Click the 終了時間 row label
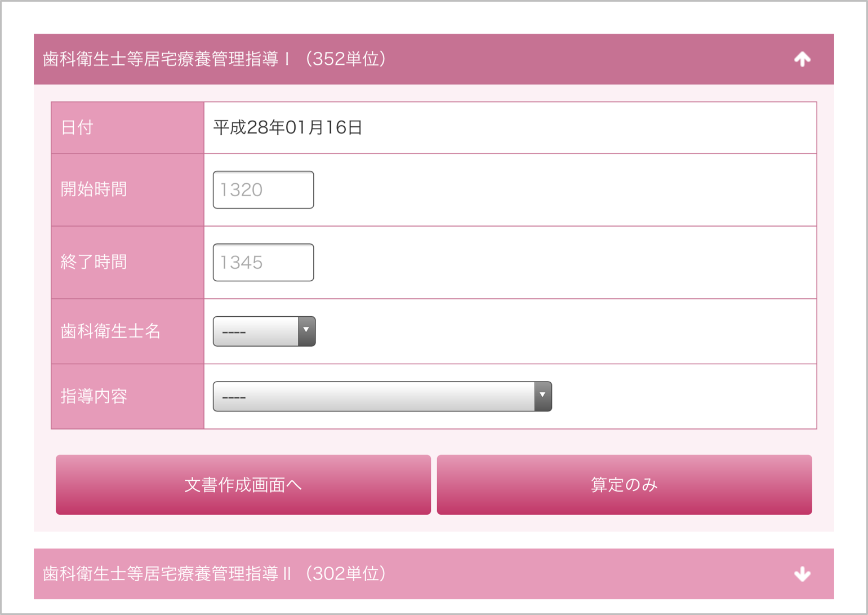The width and height of the screenshot is (868, 615). pyautogui.click(x=94, y=262)
